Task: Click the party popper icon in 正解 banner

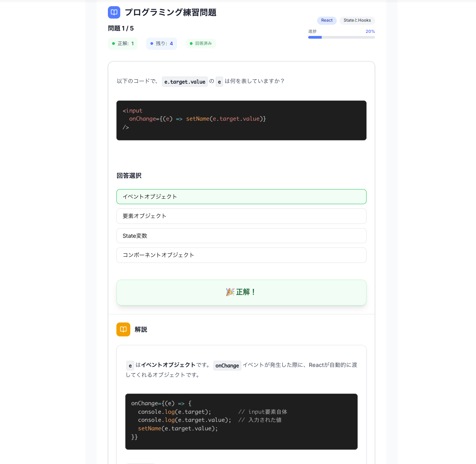Action: [x=230, y=292]
